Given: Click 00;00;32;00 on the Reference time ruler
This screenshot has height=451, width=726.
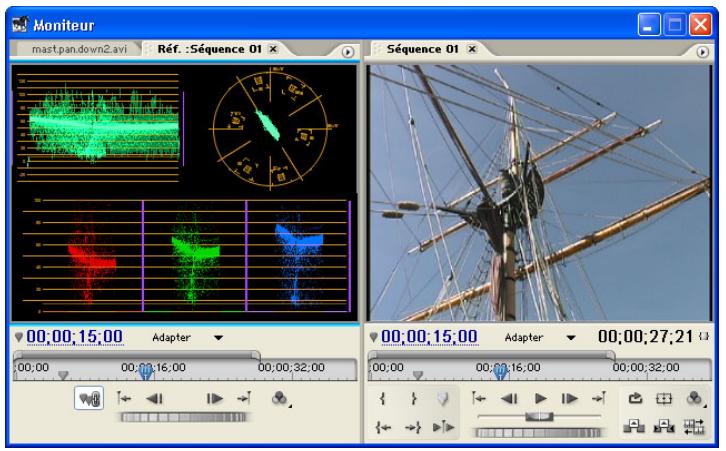Looking at the screenshot, I should [x=291, y=367].
